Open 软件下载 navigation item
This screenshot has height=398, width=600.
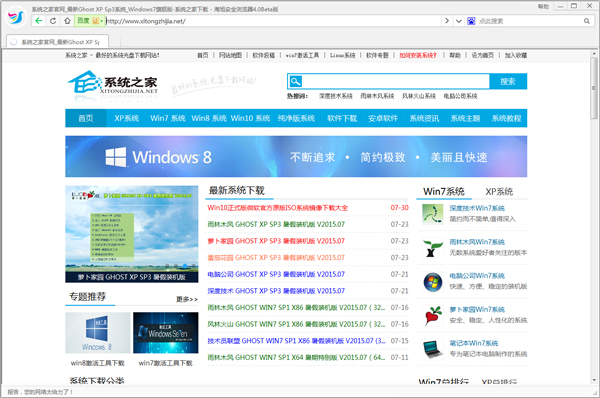[342, 118]
